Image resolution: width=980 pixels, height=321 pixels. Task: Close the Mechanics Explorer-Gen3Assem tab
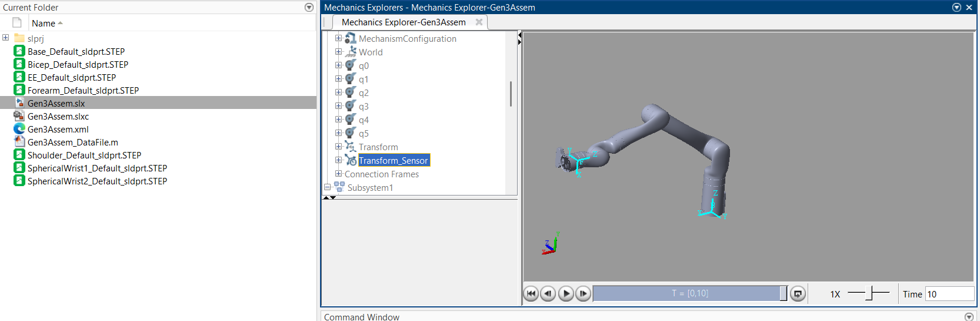pos(479,22)
